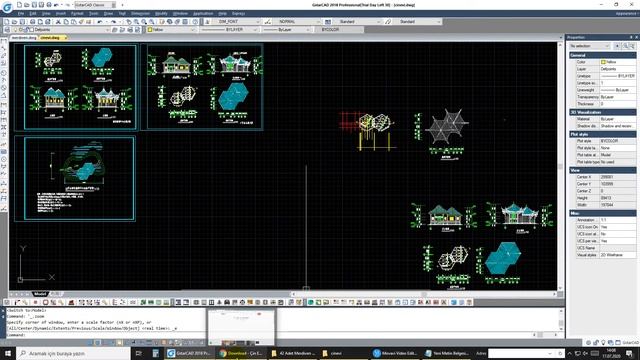This screenshot has height=360, width=640.
Task: Close the cinevi.dwg drawing tab
Action: pyautogui.click(x=65, y=38)
